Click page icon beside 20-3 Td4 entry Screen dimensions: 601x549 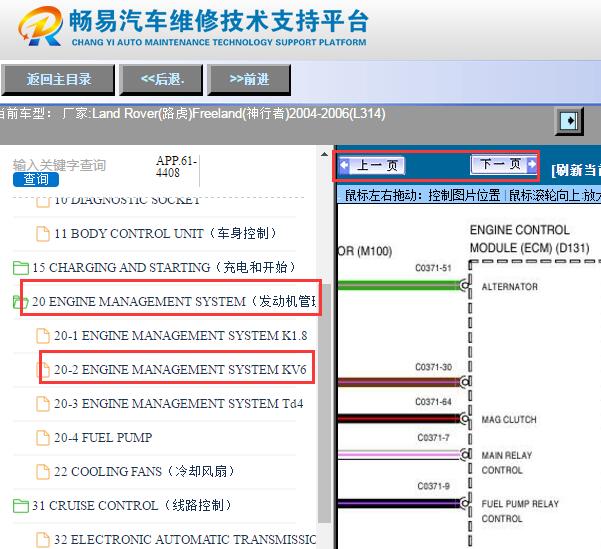(43, 404)
